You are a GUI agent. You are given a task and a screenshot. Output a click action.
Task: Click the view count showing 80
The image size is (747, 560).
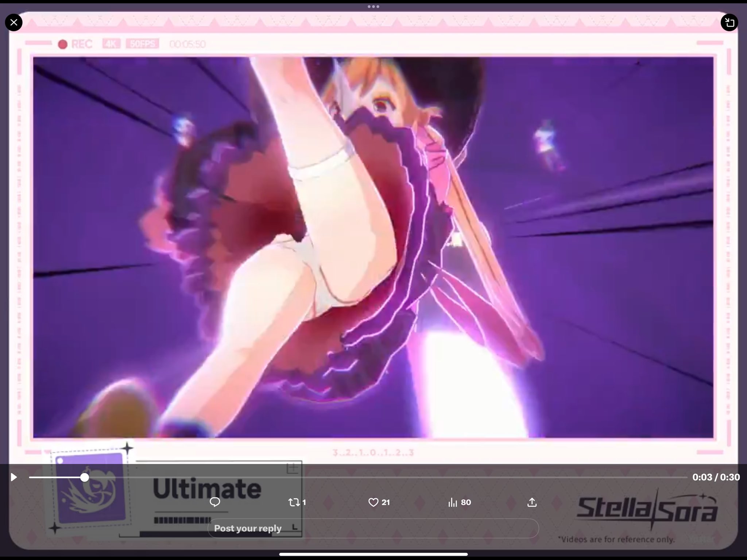[466, 502]
